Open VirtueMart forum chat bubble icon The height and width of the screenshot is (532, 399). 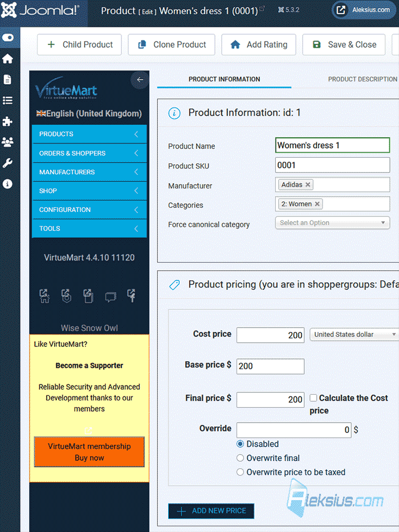pos(111,297)
